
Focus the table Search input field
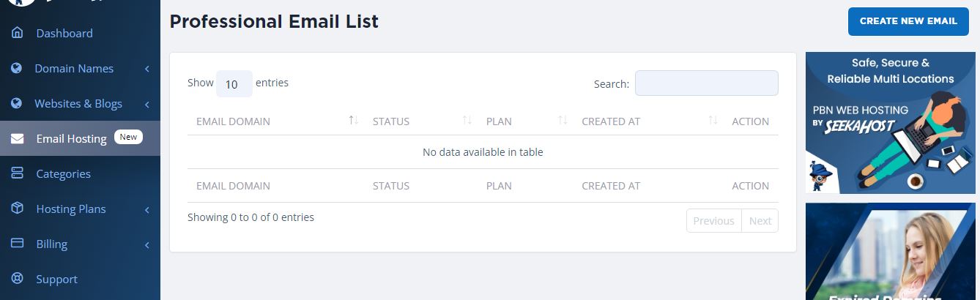706,83
